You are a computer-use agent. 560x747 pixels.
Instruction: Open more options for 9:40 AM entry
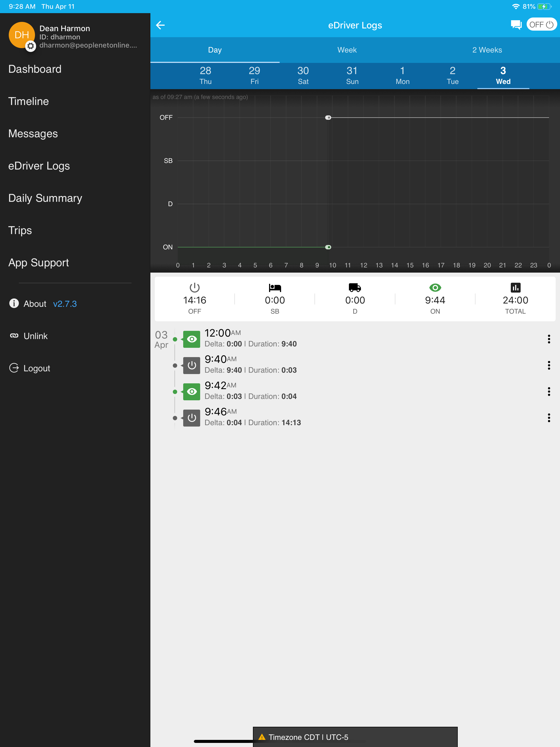tap(549, 365)
